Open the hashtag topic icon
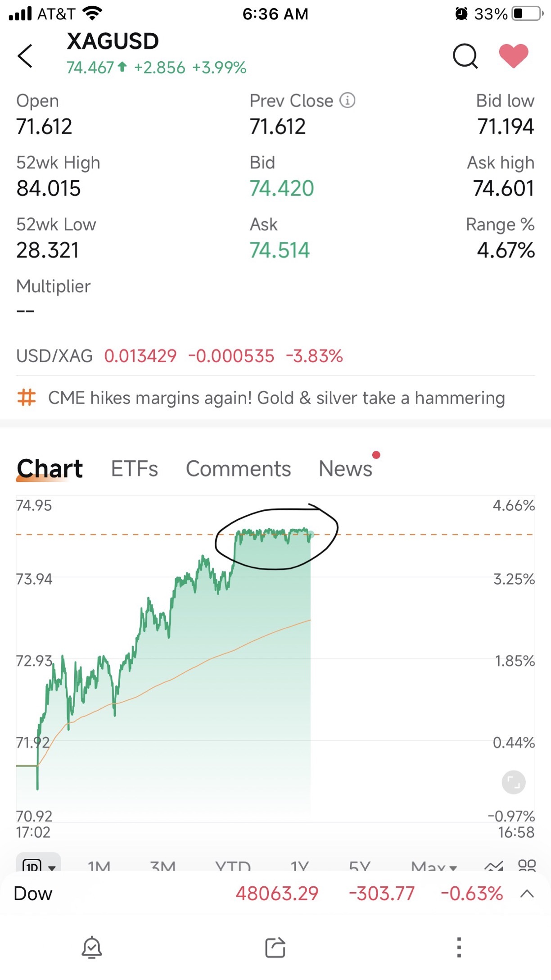Screen dimensions: 551x980 click(26, 398)
